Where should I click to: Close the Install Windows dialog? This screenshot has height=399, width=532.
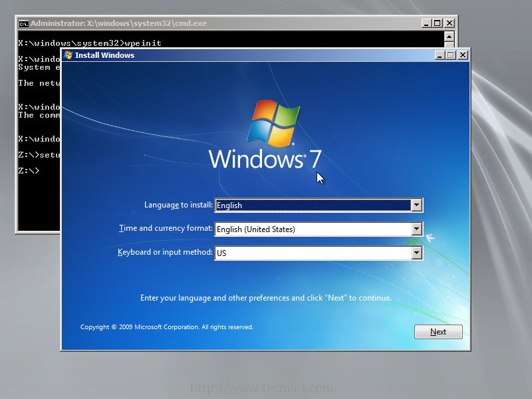click(462, 55)
